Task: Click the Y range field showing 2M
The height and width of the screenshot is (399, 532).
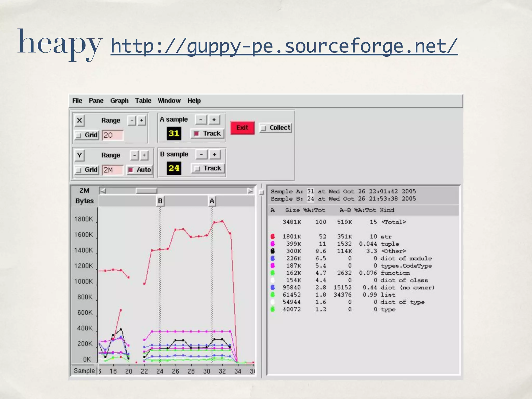Action: click(x=112, y=170)
